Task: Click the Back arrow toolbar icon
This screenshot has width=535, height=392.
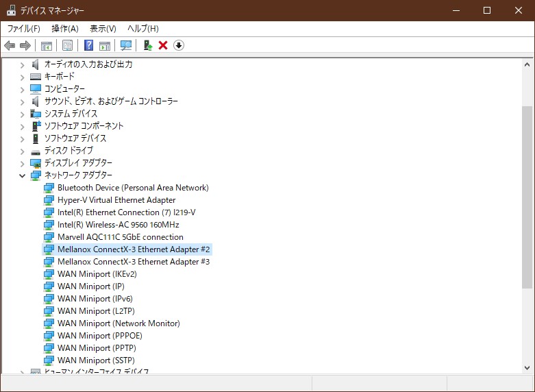Action: [10, 45]
